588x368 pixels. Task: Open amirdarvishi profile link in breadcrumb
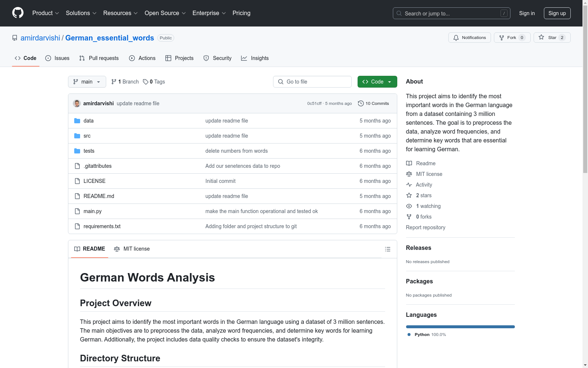tap(40, 38)
